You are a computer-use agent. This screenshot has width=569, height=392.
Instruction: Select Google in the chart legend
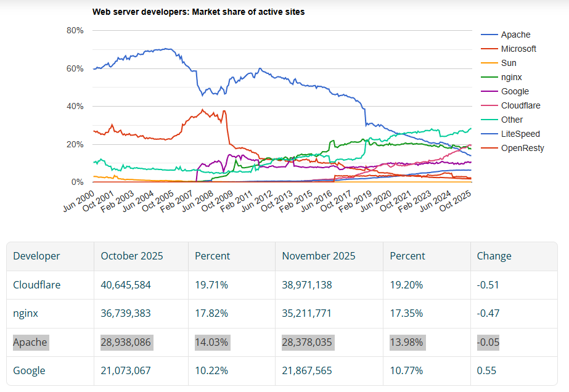click(x=514, y=92)
